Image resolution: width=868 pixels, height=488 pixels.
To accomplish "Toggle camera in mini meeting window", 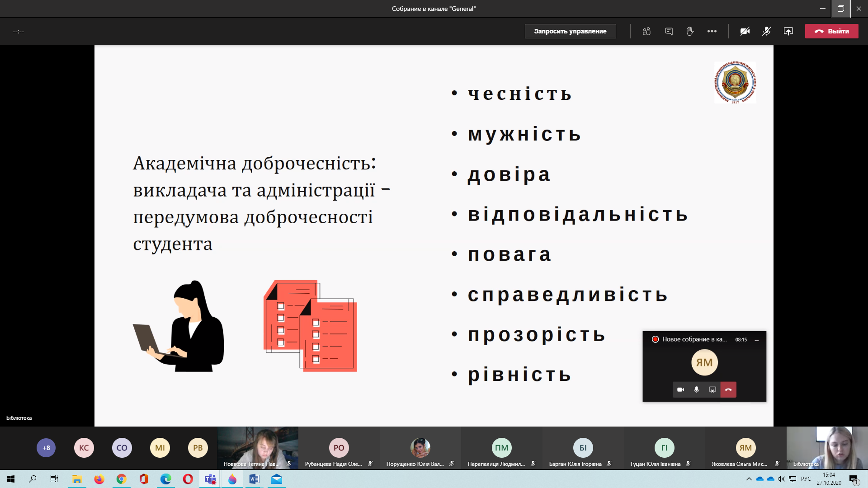I will 680,389.
